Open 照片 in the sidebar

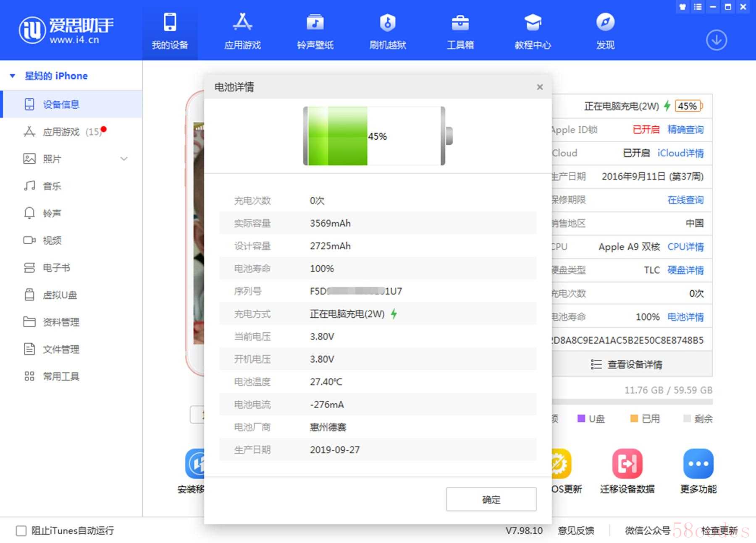[x=71, y=159]
